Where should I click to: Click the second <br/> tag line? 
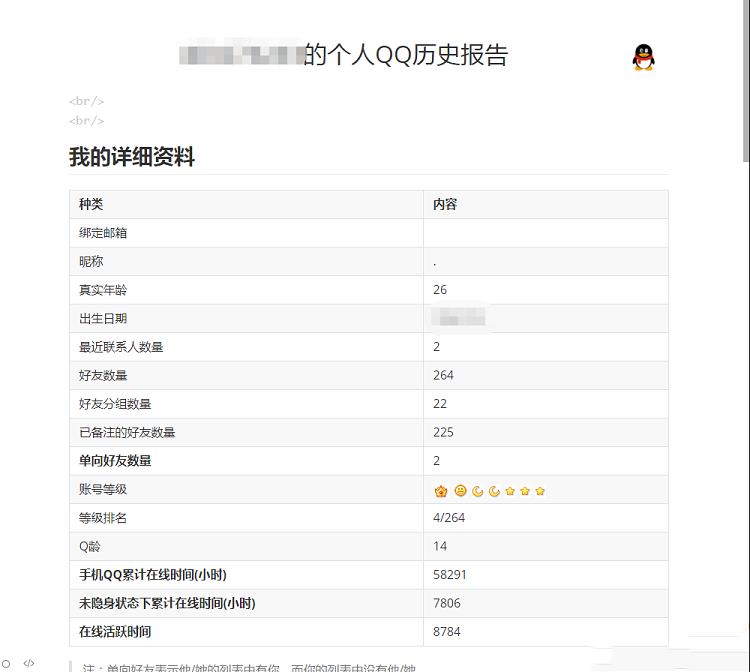[x=87, y=121]
